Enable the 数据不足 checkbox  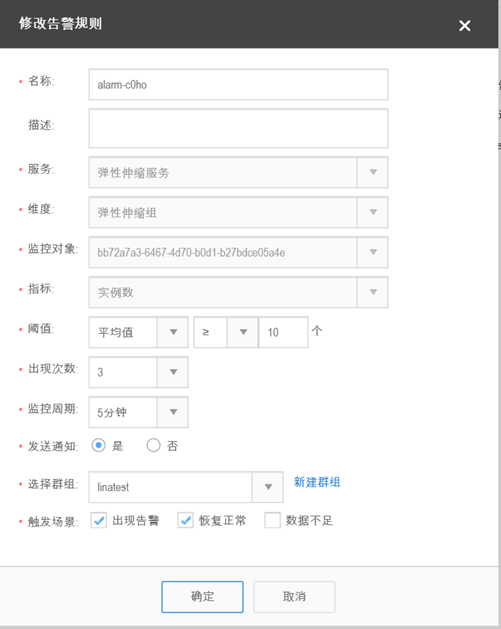coord(272,520)
